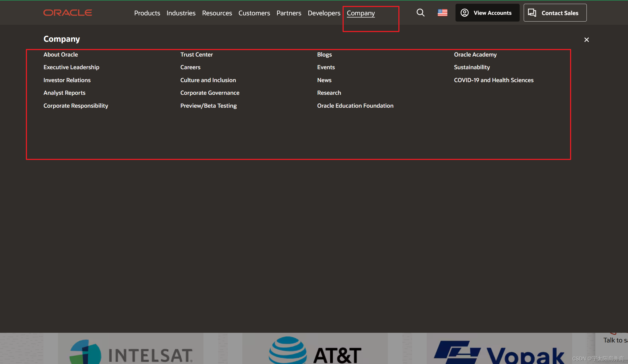
Task: Open Executive Leadership link
Action: pyautogui.click(x=71, y=67)
